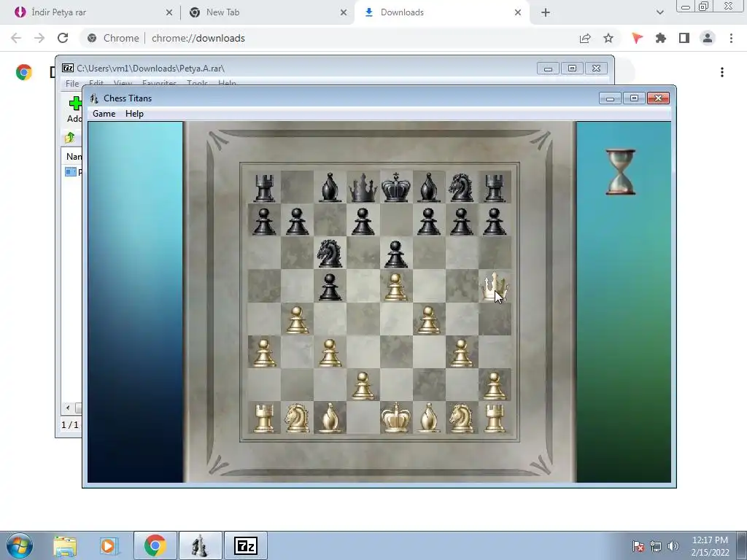747x560 pixels.
Task: Click the hourglass icon in Chess Titans
Action: pyautogui.click(x=620, y=172)
